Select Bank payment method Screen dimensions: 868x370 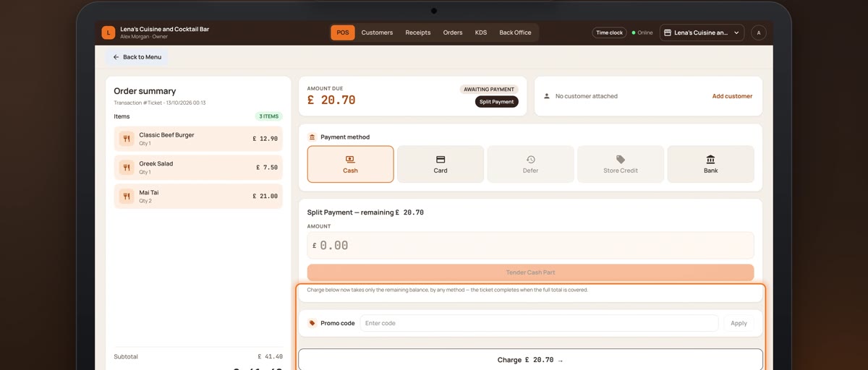710,164
